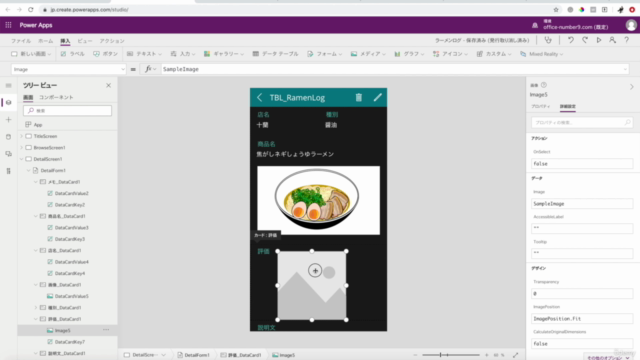This screenshot has width=640, height=360.
Task: Open the メディア dropdown
Action: click(368, 54)
